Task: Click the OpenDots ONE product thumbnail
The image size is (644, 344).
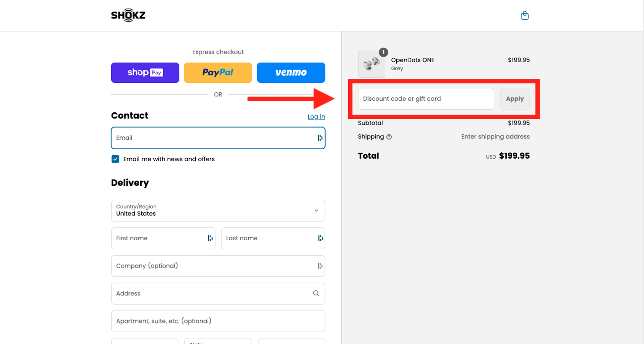Action: point(371,64)
